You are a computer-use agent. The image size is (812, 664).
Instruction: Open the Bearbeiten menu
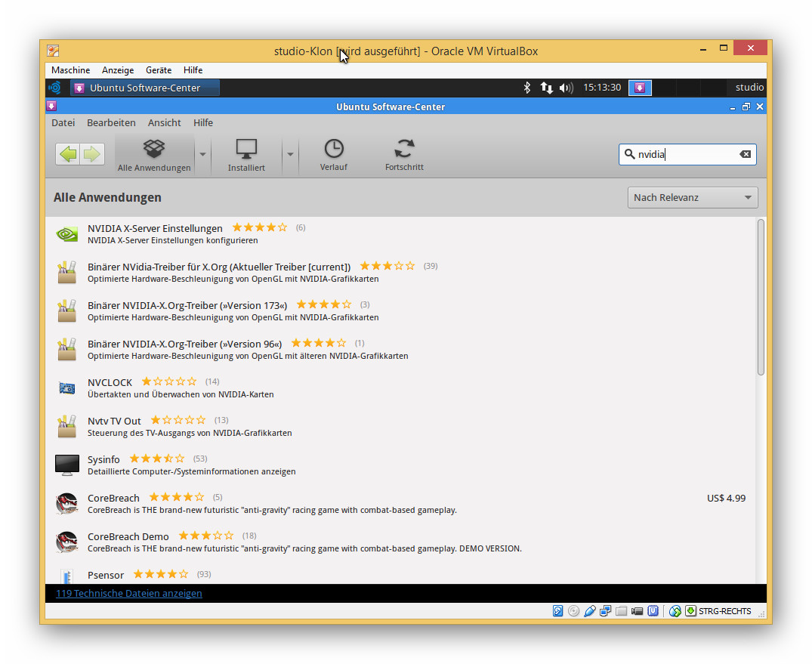click(111, 122)
